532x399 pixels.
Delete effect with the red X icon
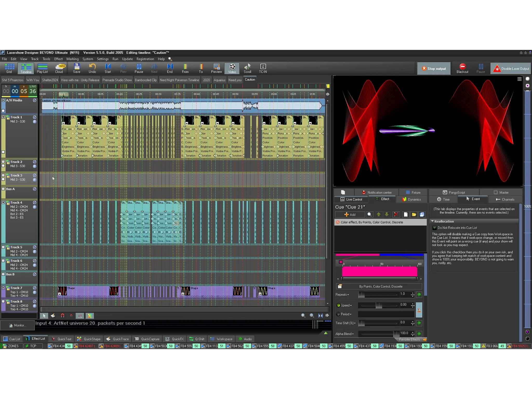396,214
